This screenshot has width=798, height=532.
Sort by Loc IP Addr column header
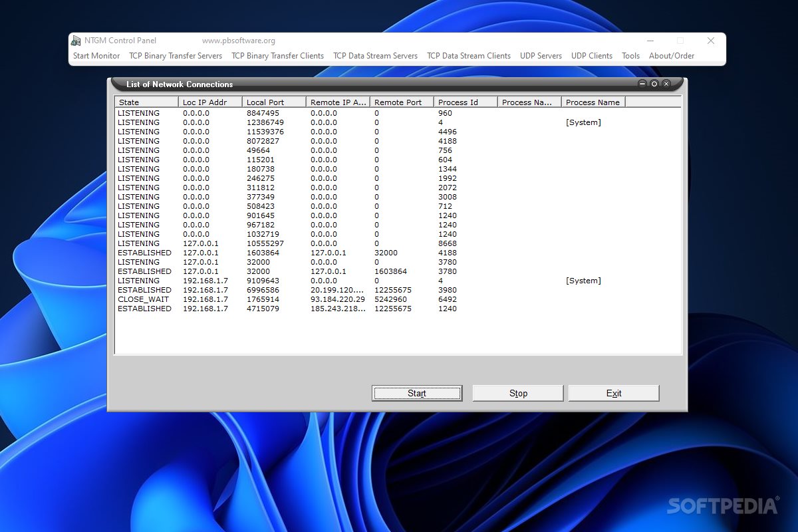(x=210, y=102)
